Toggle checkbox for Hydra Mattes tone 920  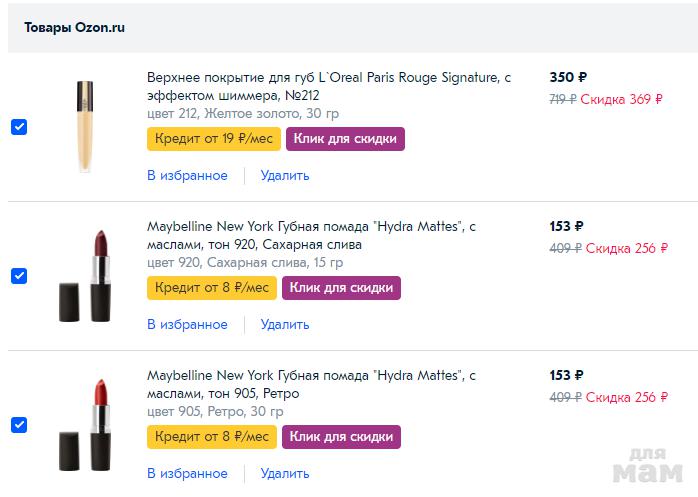coord(19,276)
